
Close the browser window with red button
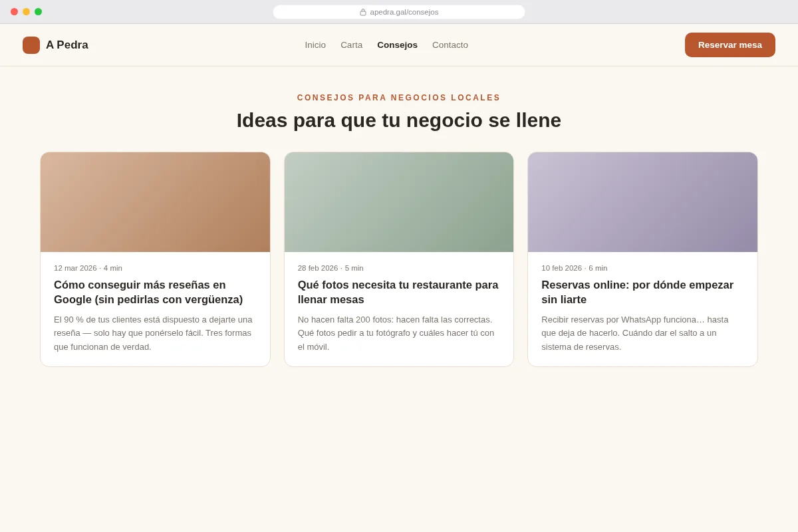14,12
